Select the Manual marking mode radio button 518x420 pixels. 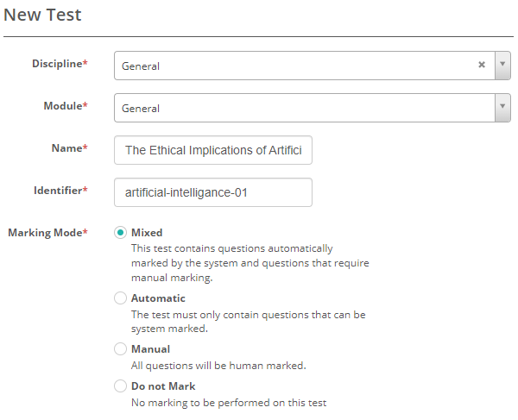point(120,349)
